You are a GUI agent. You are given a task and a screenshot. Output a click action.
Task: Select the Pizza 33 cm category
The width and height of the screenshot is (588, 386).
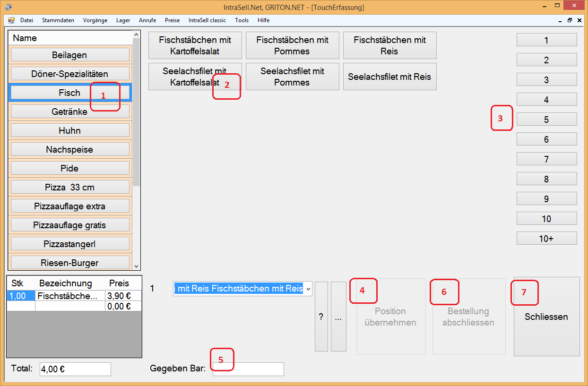point(70,187)
